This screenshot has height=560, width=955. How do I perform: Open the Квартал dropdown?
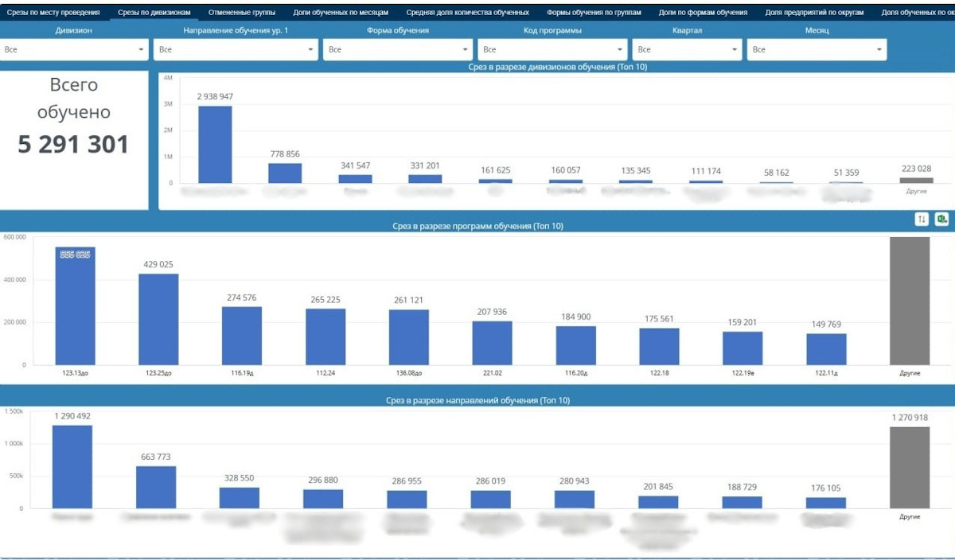point(688,49)
